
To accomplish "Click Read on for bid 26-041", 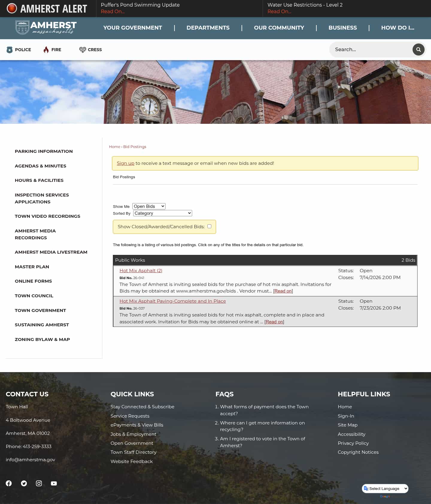I will (283, 291).
